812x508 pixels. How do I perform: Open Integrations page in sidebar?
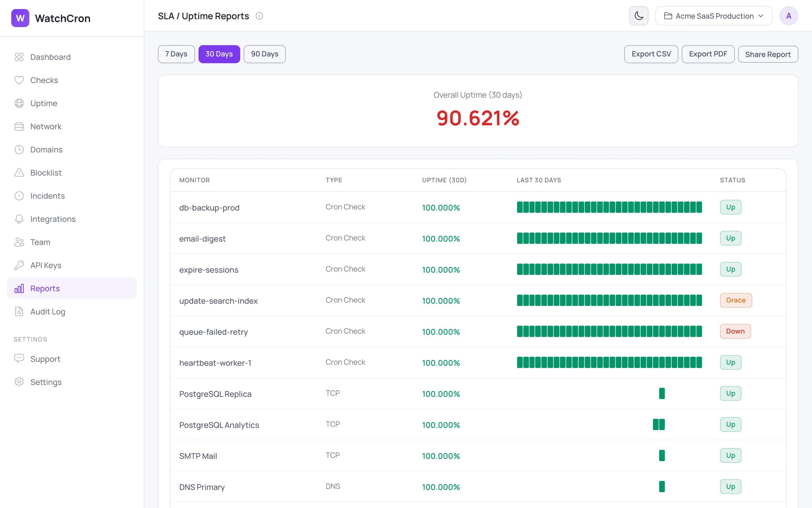[72, 219]
